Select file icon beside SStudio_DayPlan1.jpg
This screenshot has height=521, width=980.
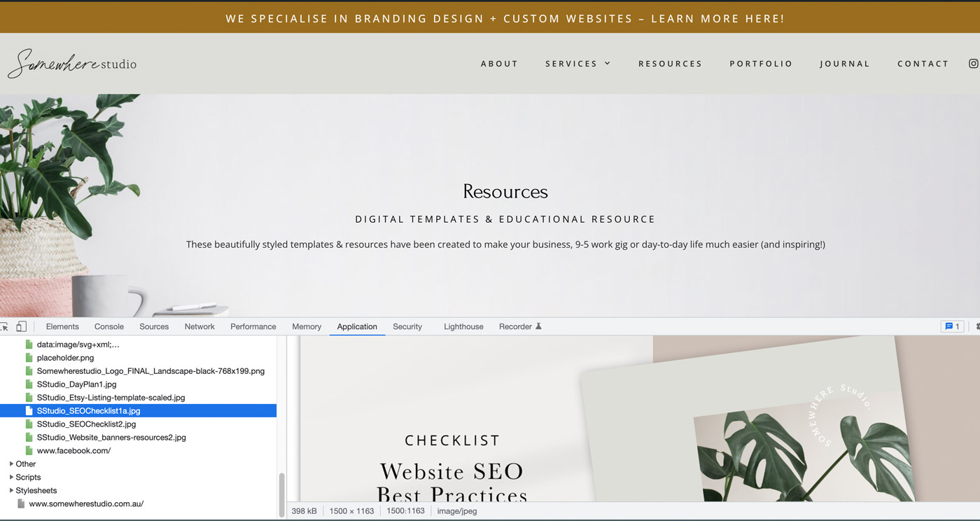pos(29,384)
